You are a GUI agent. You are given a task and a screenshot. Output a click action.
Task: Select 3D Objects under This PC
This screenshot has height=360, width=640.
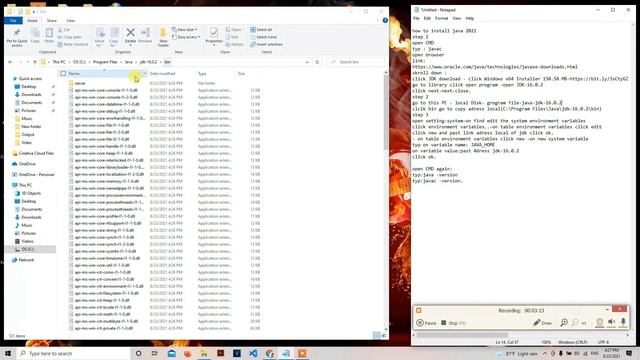[31, 193]
